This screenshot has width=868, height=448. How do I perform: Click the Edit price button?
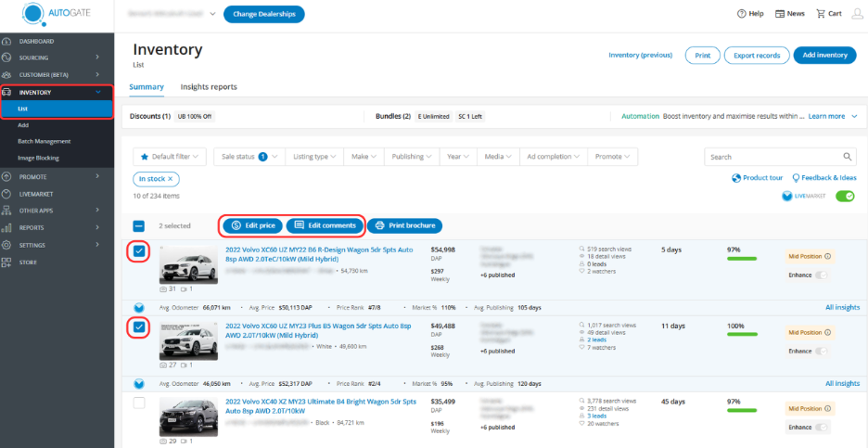(x=252, y=225)
